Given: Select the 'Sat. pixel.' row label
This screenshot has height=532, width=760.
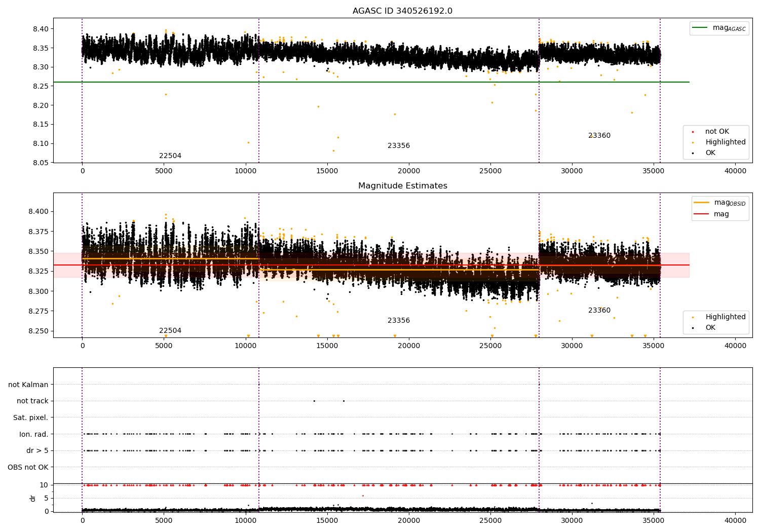Looking at the screenshot, I should pos(31,418).
